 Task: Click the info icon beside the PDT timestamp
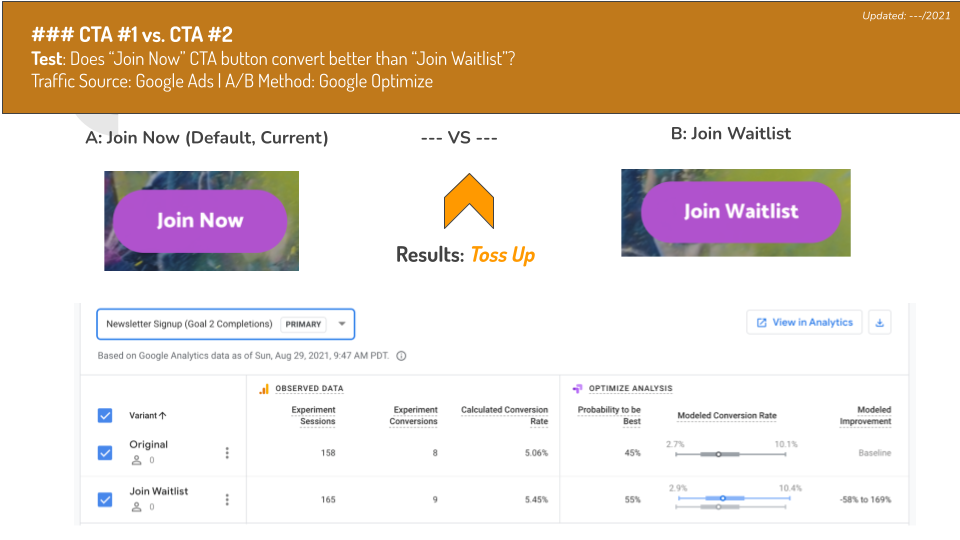pos(401,356)
